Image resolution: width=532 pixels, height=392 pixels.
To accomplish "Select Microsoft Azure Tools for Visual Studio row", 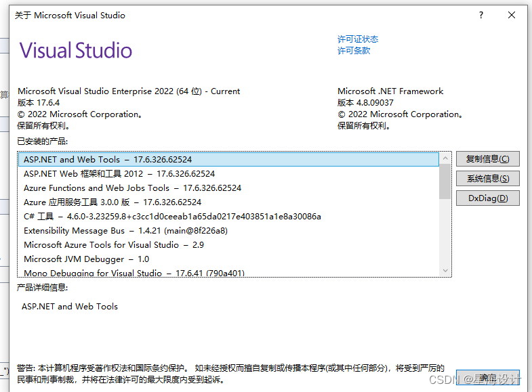I will 228,245.
